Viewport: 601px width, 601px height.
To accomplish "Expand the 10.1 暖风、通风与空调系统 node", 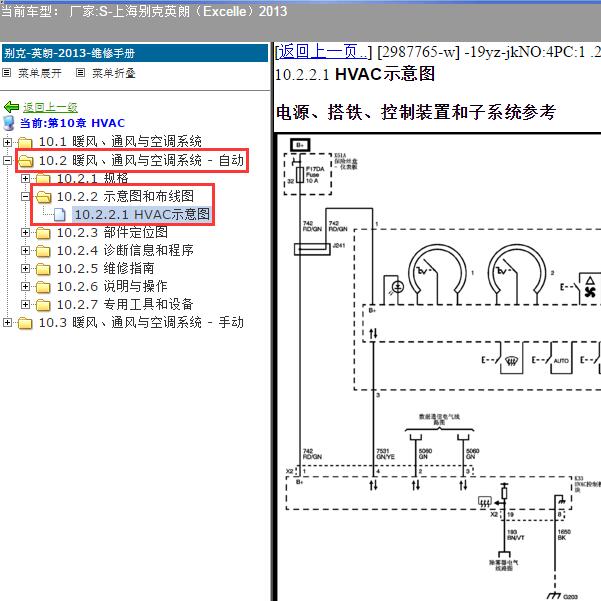I will coord(7,142).
